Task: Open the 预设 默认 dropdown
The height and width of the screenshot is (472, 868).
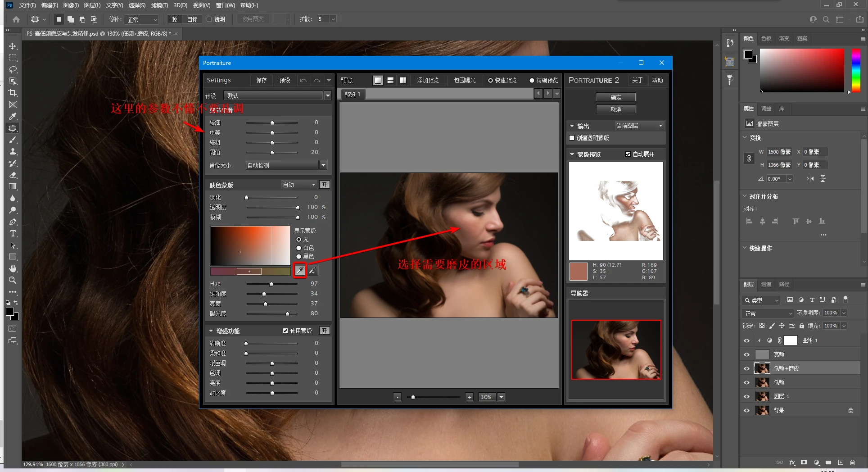Action: (x=328, y=95)
